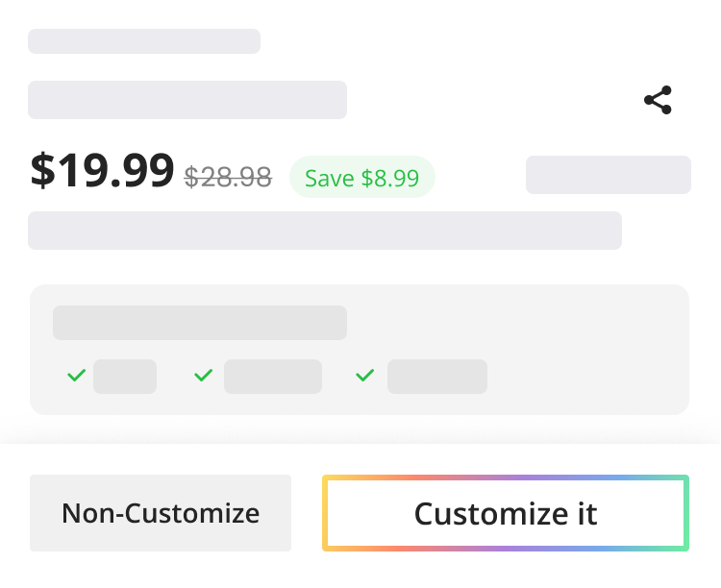The image size is (721, 588).
Task: Tap the Non-Customize button
Action: [x=161, y=513]
